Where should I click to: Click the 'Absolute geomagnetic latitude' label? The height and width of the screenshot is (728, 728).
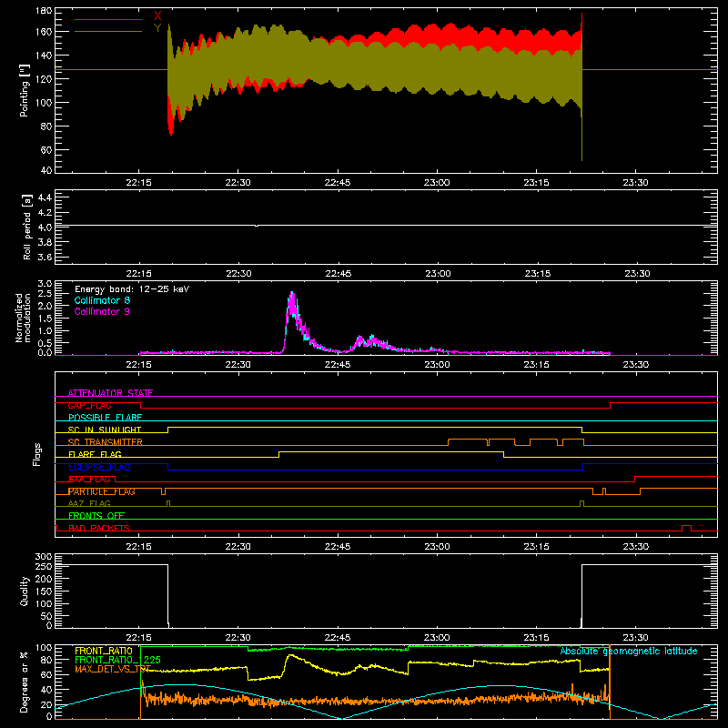(x=629, y=652)
